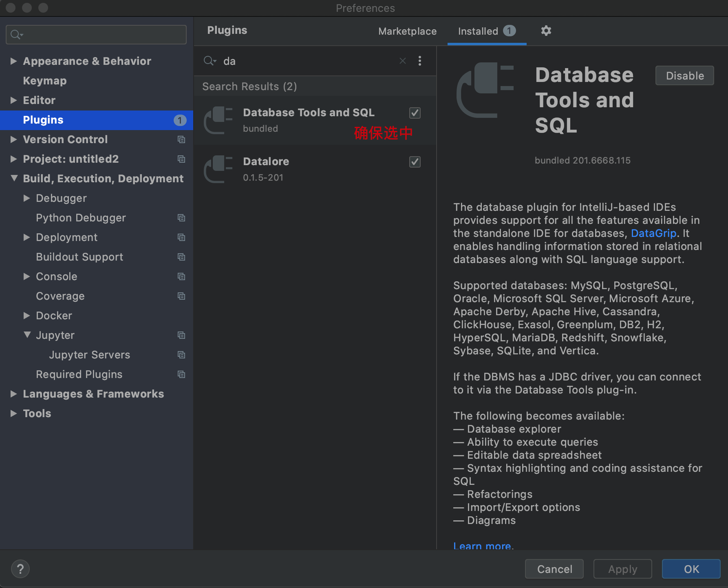Click the project-level icon beside Buildout Support
The height and width of the screenshot is (588, 728).
click(x=181, y=257)
